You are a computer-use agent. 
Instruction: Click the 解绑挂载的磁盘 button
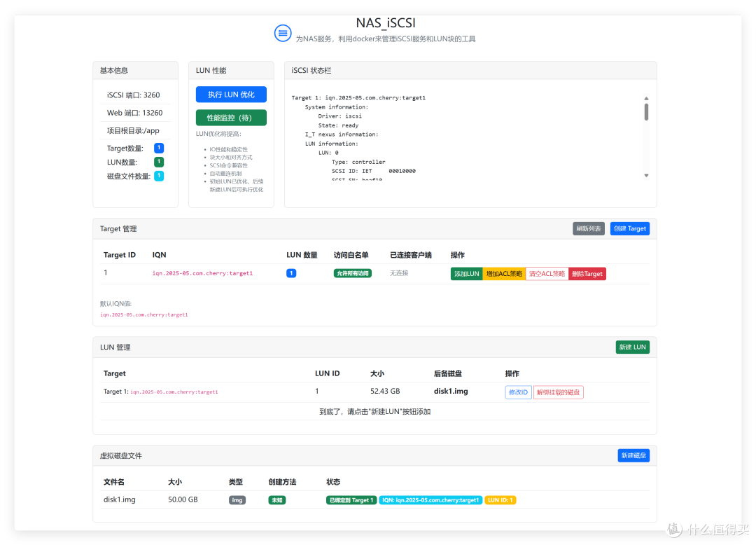click(x=558, y=392)
